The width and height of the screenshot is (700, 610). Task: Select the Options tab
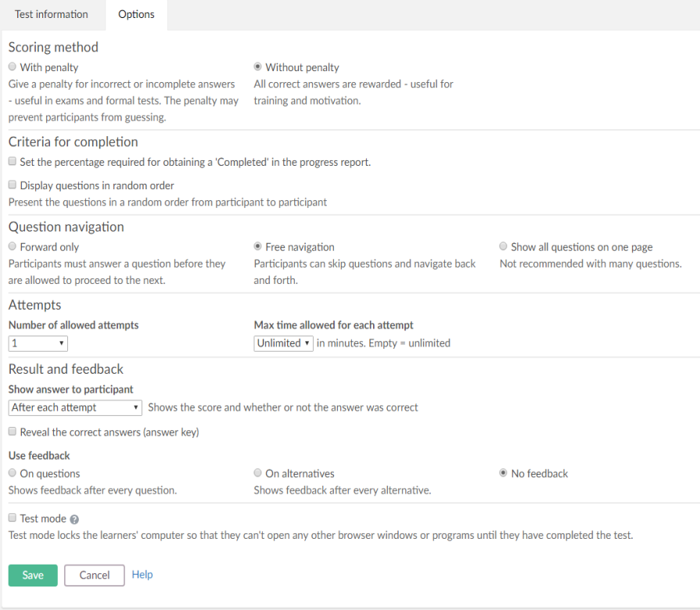[136, 14]
